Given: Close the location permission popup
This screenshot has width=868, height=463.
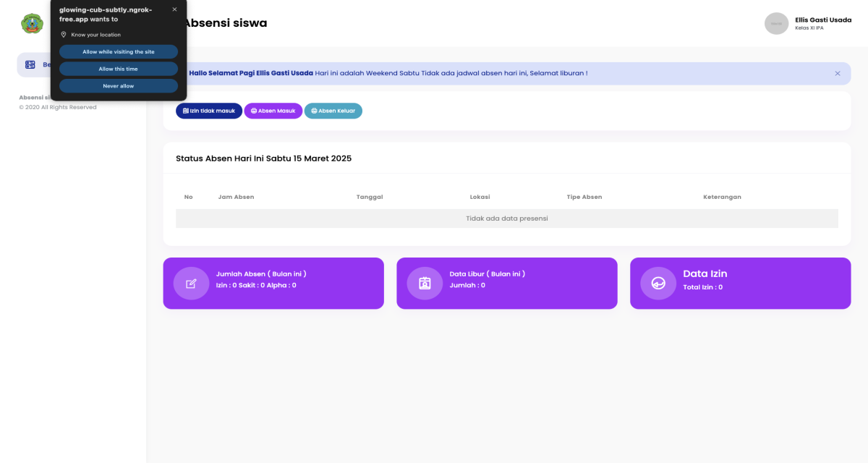Looking at the screenshot, I should [x=174, y=9].
